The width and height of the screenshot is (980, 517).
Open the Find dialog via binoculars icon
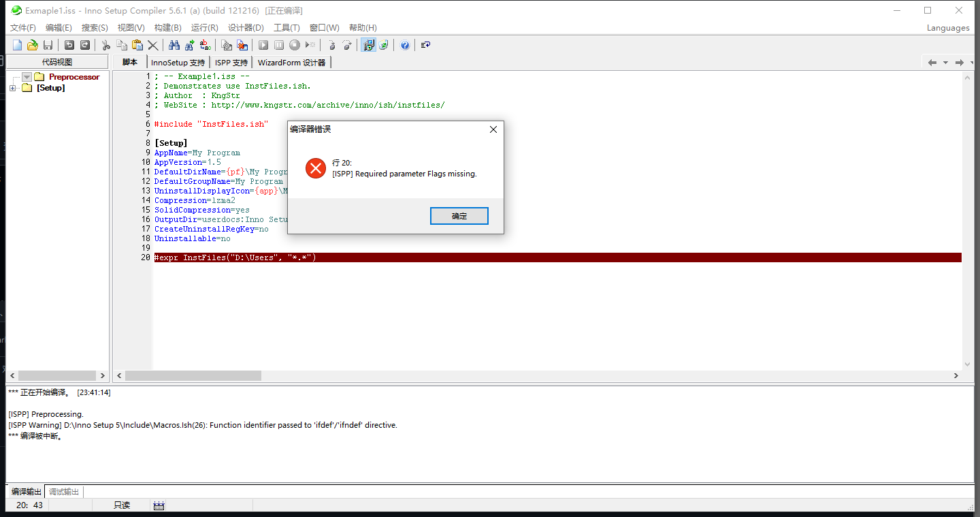click(174, 45)
